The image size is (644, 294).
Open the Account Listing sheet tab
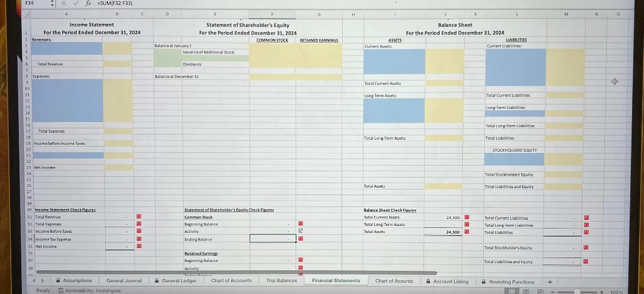point(447,281)
